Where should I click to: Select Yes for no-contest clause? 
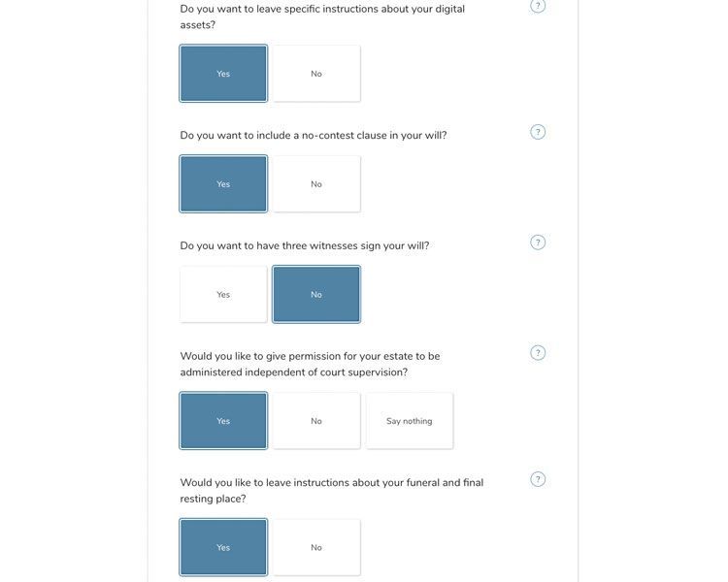tap(223, 184)
